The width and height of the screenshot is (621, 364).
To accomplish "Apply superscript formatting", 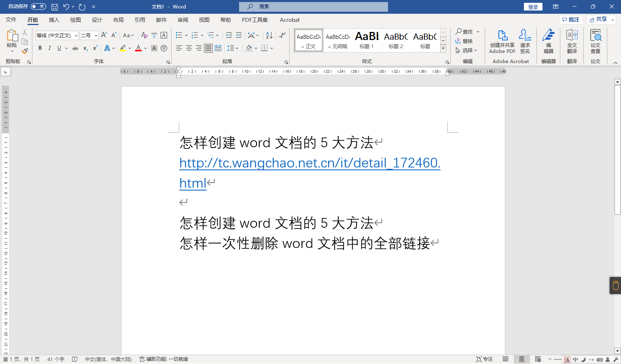I will tap(95, 48).
